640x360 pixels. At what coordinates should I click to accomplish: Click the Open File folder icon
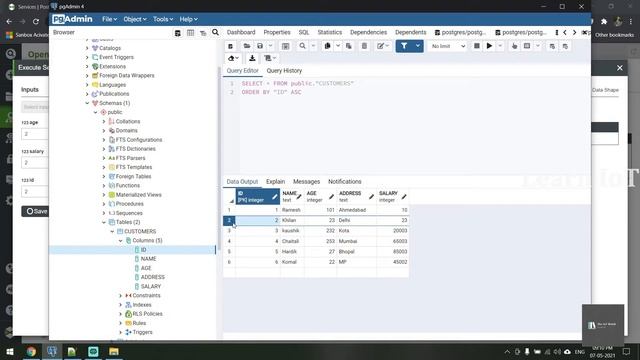[x=247, y=46]
